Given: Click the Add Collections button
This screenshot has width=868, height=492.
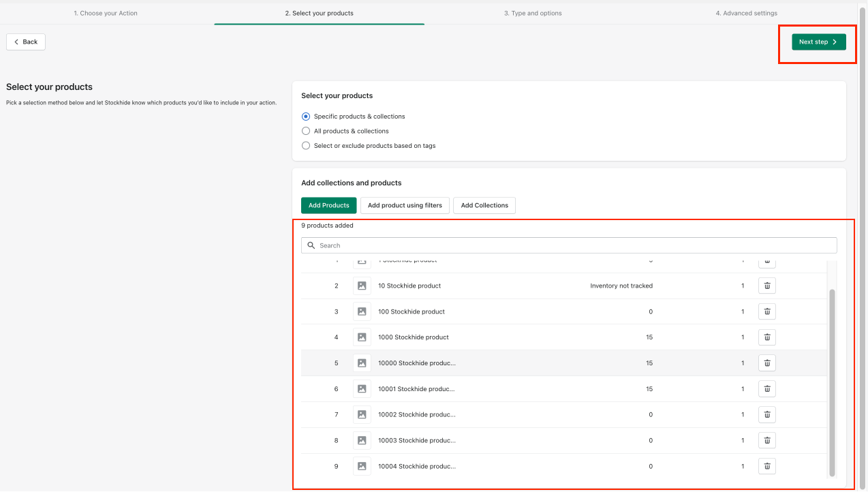Looking at the screenshot, I should (x=484, y=205).
